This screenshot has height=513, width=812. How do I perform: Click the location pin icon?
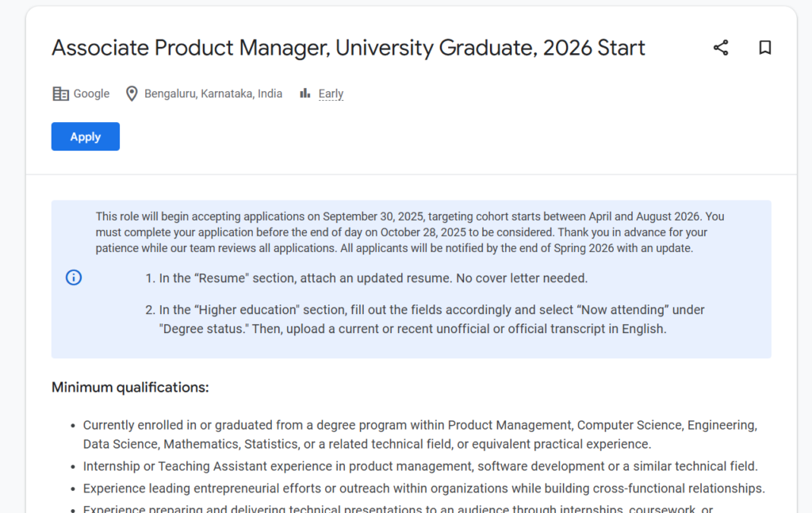click(x=132, y=94)
